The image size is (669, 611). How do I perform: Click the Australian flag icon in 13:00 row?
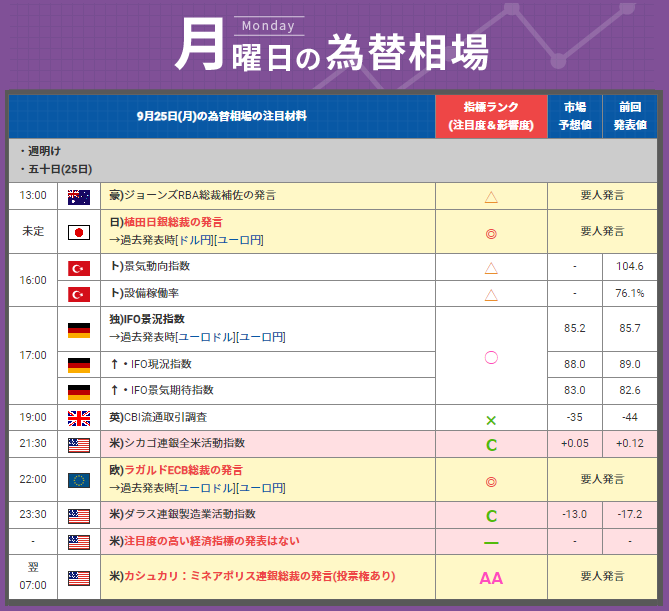(79, 197)
